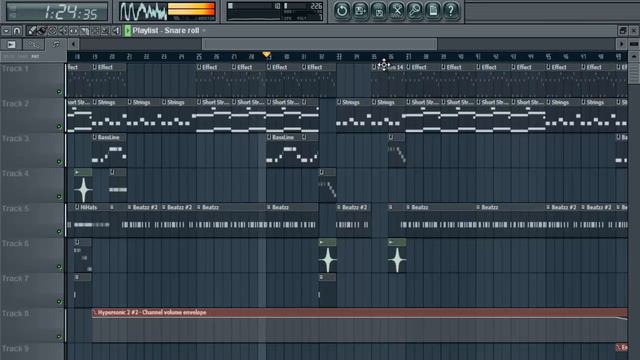Viewport: 640px width, 360px height.
Task: Mute Track 8 with its green dot
Action: [59, 337]
